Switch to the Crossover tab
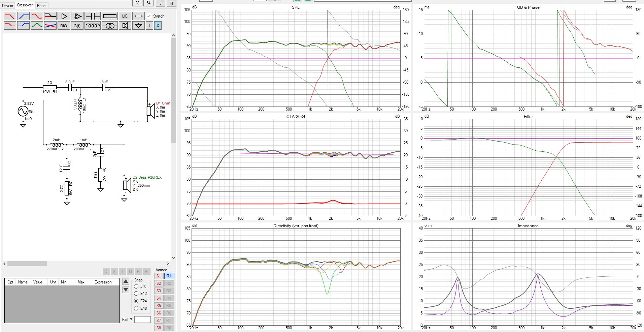The height and width of the screenshot is (332, 644). [x=25, y=5]
